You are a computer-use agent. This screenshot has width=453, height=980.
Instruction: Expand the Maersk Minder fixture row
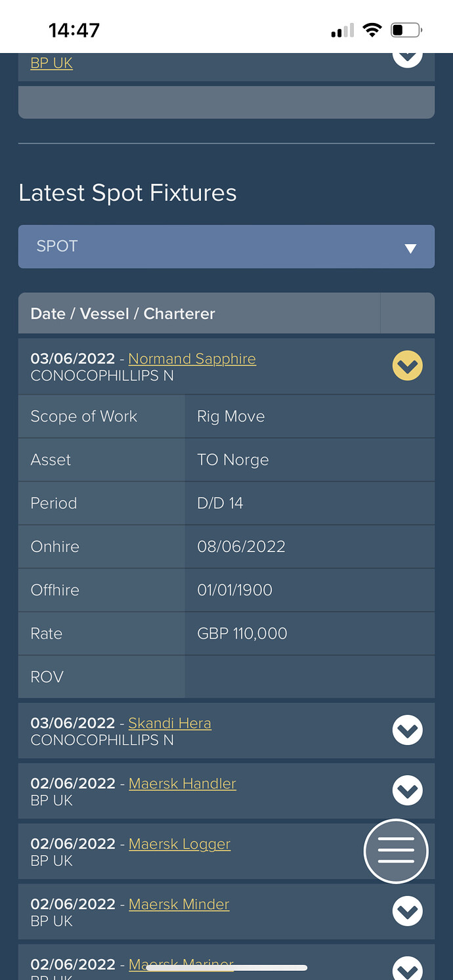pos(408,911)
